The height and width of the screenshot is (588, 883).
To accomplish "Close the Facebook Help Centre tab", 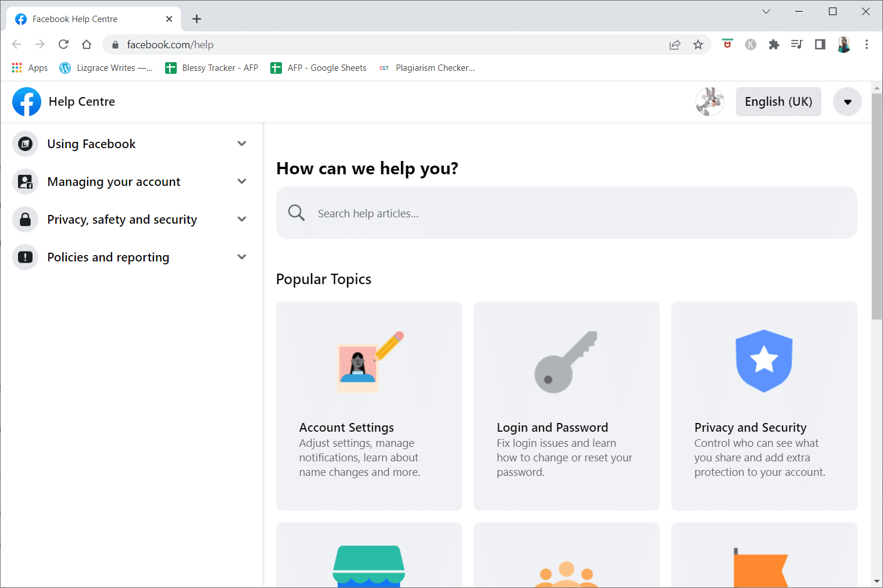I will (x=169, y=19).
